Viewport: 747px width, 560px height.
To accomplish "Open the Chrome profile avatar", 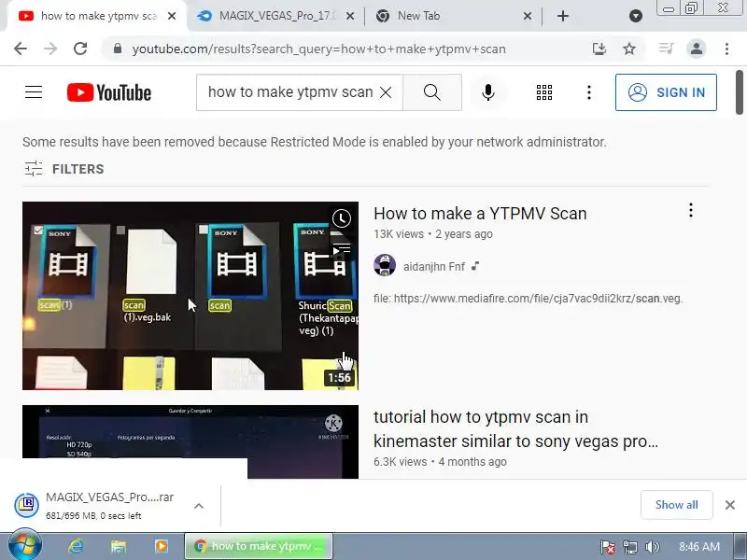I will (x=696, y=49).
